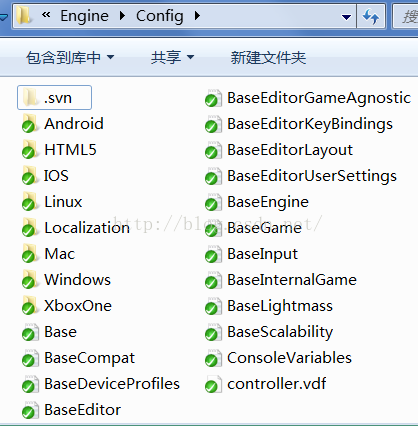This screenshot has width=418, height=427.
Task: Navigate to Engine in the breadcrumb
Action: (x=84, y=16)
